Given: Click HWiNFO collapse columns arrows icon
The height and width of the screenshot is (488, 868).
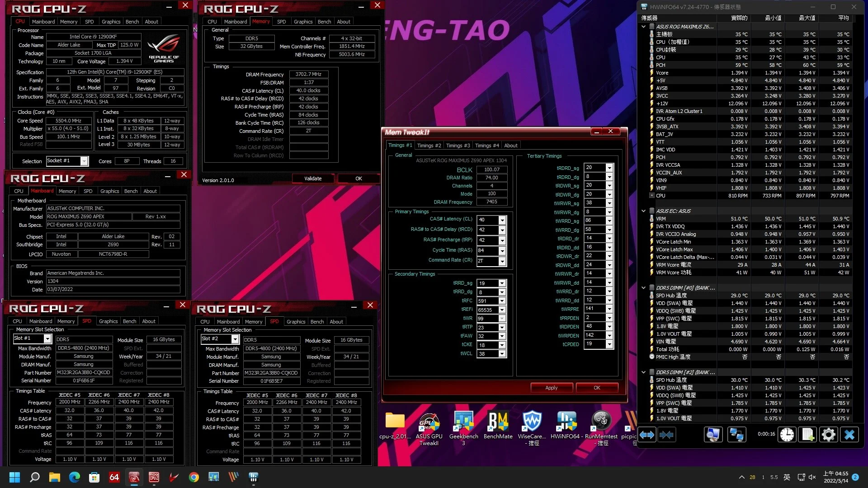Looking at the screenshot, I should [666, 435].
